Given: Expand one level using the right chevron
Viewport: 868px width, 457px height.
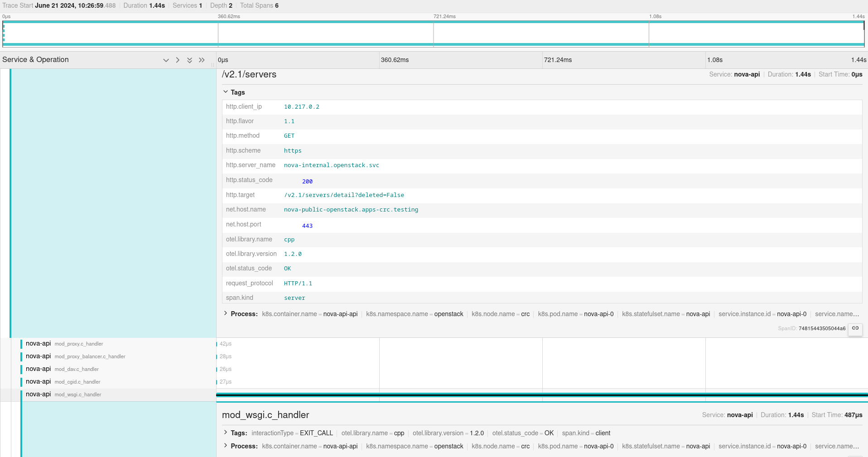Looking at the screenshot, I should (x=178, y=60).
